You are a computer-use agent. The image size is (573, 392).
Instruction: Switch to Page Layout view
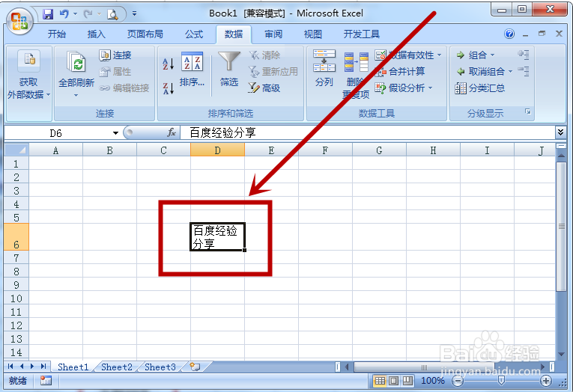click(393, 381)
